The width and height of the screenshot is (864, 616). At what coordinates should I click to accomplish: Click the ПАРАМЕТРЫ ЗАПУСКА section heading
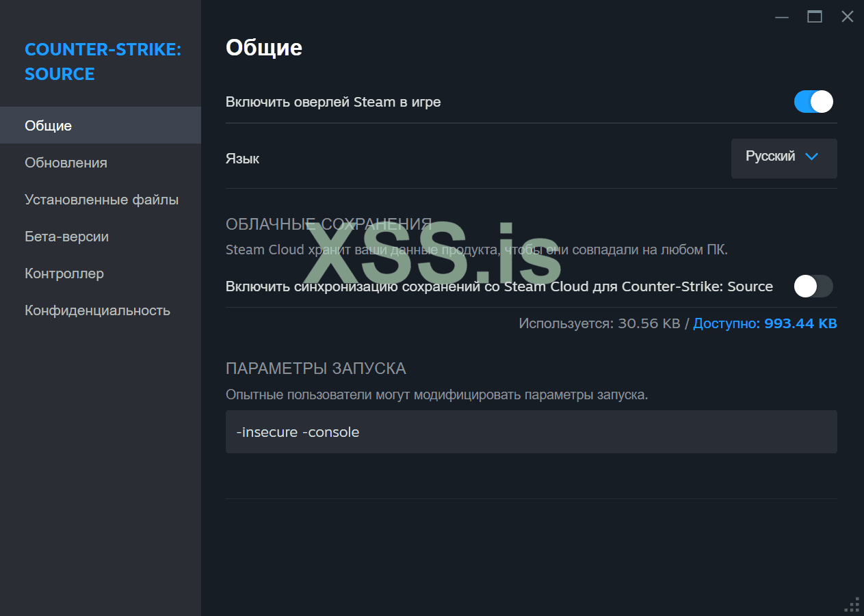pos(316,369)
